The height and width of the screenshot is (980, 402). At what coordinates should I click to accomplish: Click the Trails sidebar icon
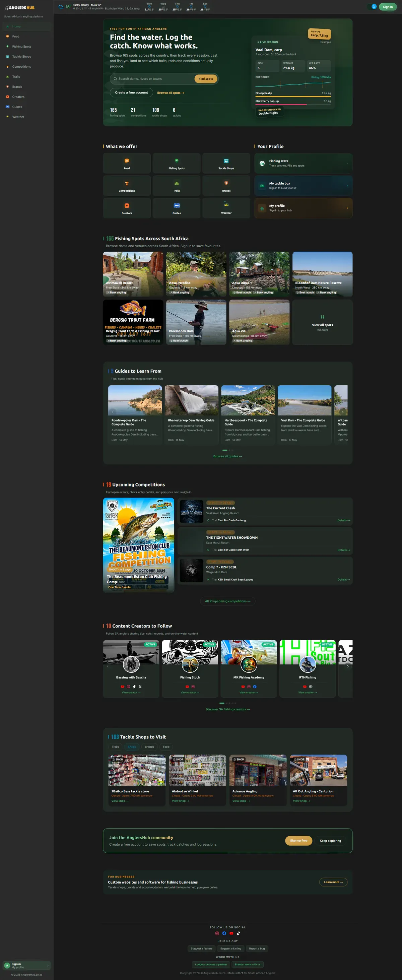(7, 76)
